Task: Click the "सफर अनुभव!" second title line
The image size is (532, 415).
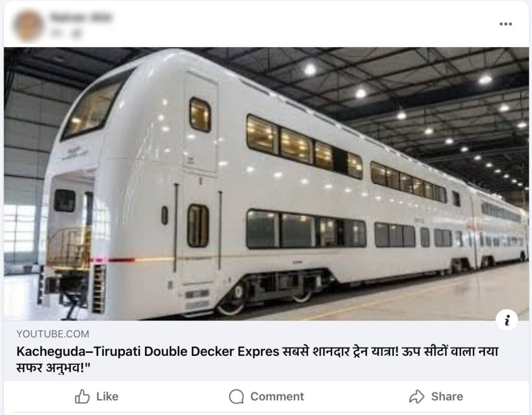Action: tap(50, 368)
